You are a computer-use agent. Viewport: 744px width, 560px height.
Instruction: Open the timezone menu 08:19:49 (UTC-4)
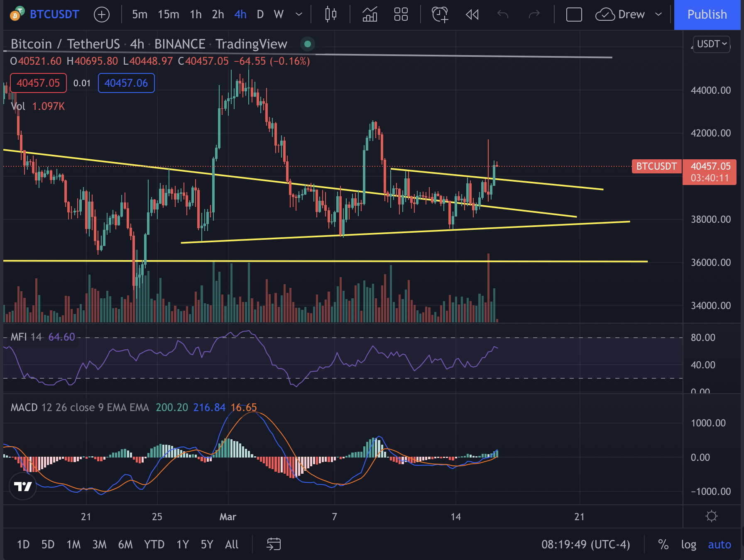coord(585,544)
